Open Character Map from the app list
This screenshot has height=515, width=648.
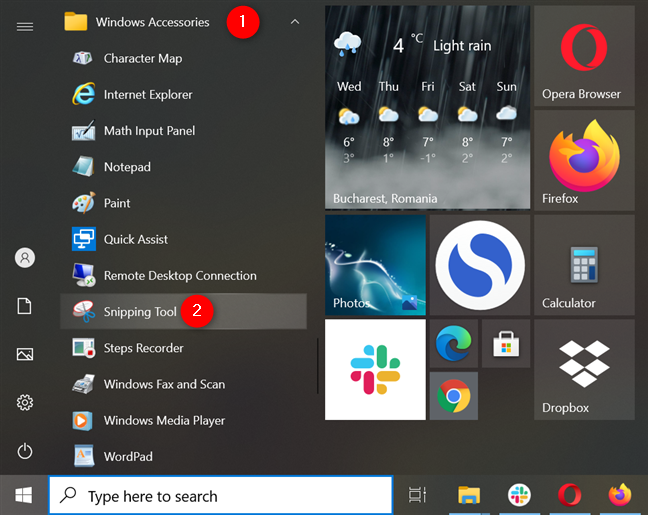[x=183, y=58]
